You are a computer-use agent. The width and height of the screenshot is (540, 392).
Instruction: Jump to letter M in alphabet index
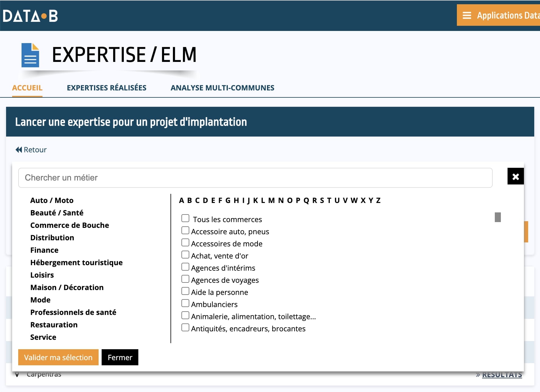pyautogui.click(x=271, y=200)
